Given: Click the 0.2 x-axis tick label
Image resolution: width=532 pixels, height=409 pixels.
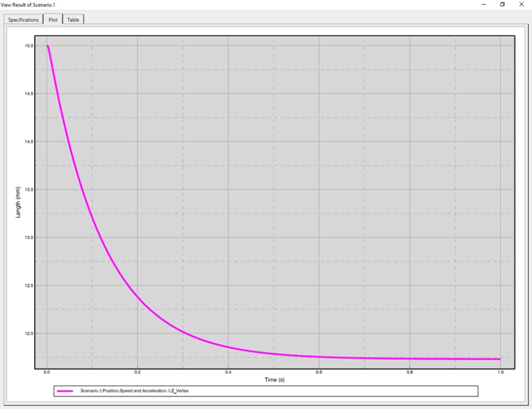Looking at the screenshot, I should click(137, 372).
